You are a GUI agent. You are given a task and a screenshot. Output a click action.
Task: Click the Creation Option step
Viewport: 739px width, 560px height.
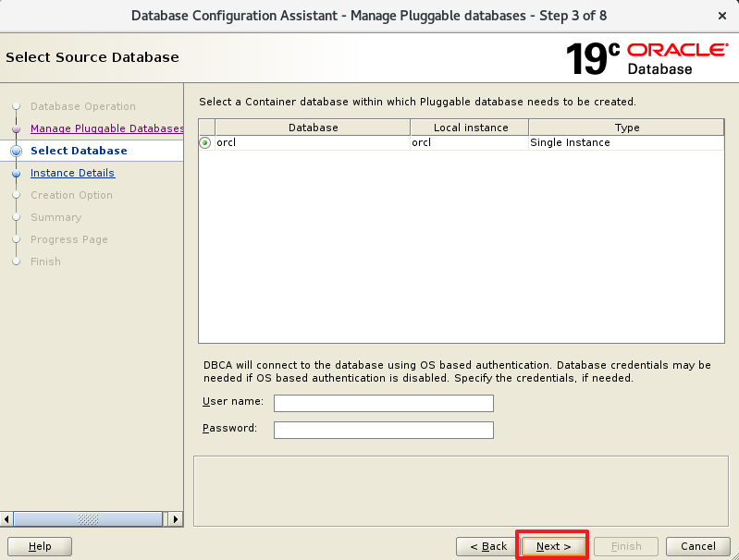coord(71,195)
